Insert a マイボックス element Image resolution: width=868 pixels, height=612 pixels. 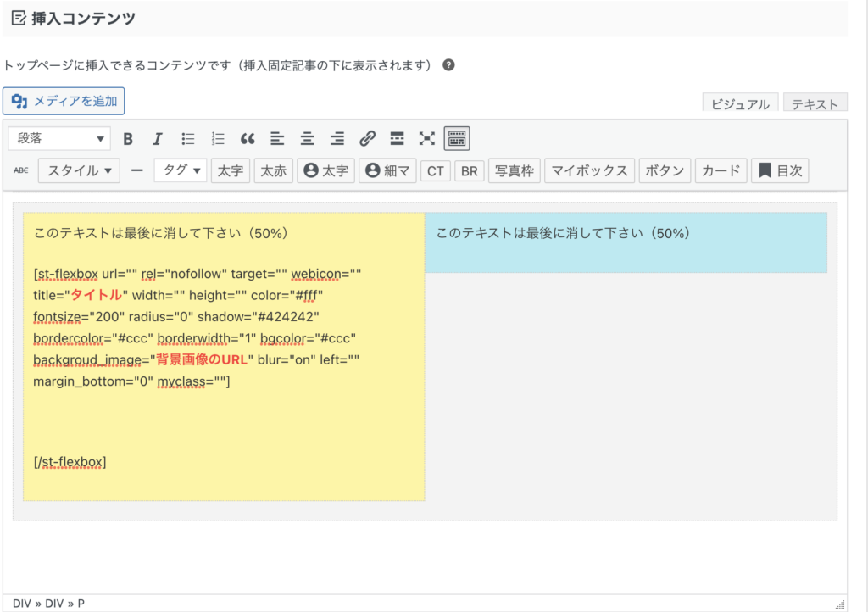(x=590, y=170)
